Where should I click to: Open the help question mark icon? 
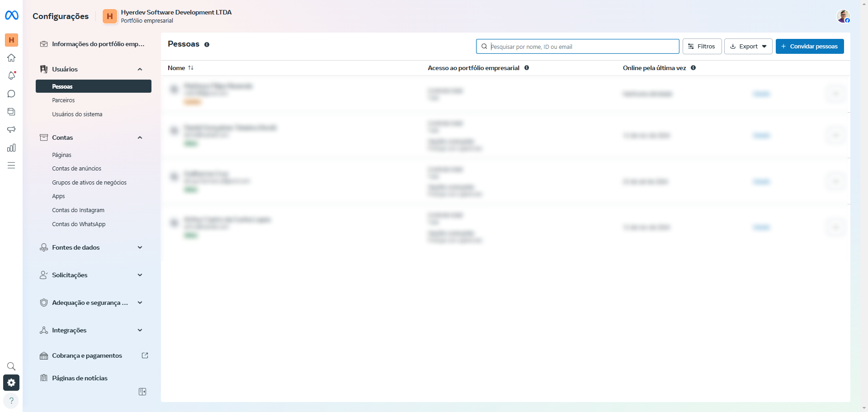(11, 401)
